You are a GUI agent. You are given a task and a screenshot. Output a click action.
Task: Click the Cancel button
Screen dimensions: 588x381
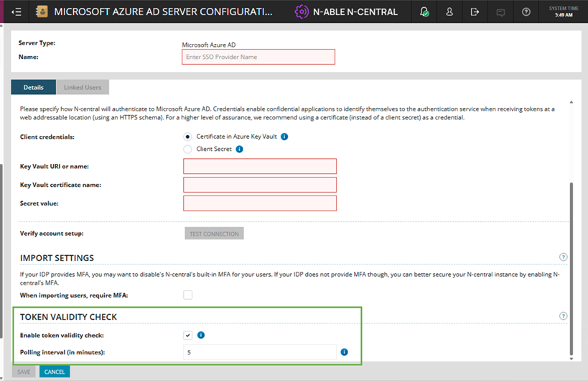pyautogui.click(x=55, y=372)
